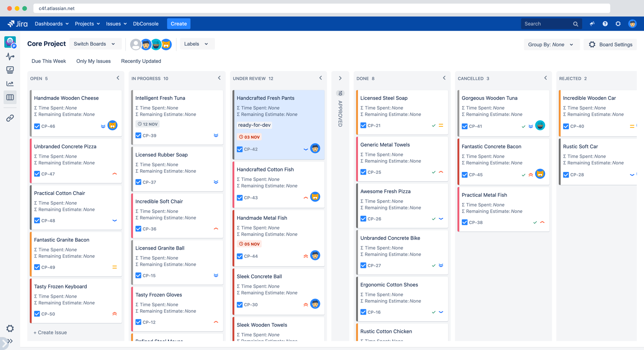Click the search magnifier icon
This screenshot has width=644, height=350.
pyautogui.click(x=575, y=24)
